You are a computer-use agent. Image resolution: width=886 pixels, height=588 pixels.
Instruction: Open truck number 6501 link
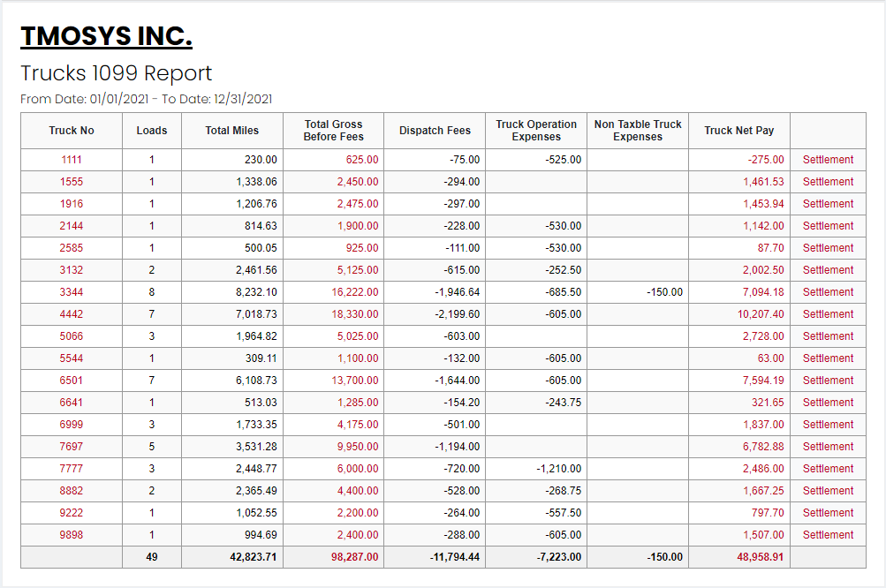click(x=72, y=381)
